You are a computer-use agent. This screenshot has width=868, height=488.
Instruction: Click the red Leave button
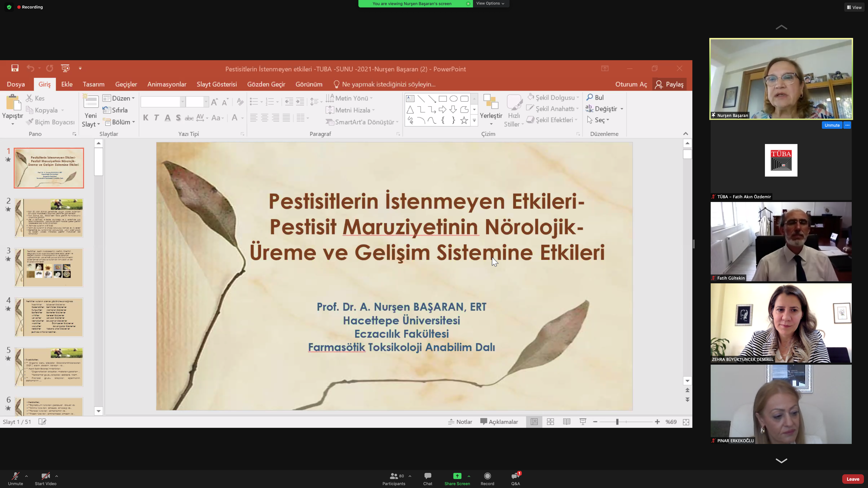pos(853,479)
